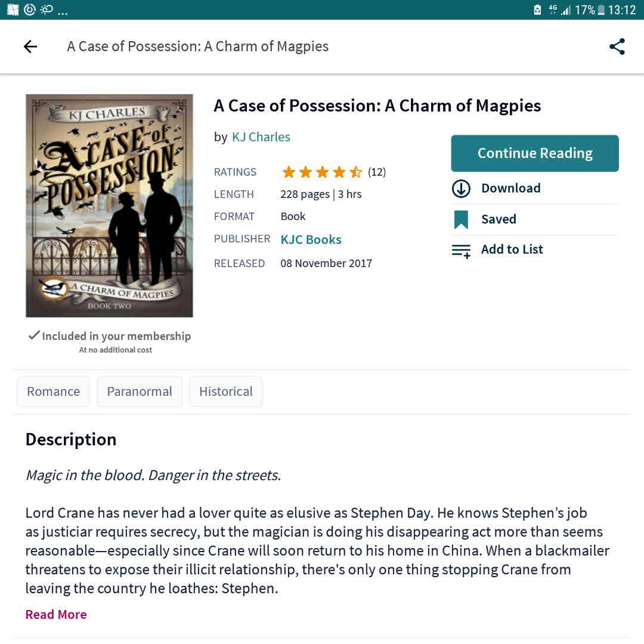Select the Paranormal genre tag
The width and height of the screenshot is (644, 644).
point(140,392)
